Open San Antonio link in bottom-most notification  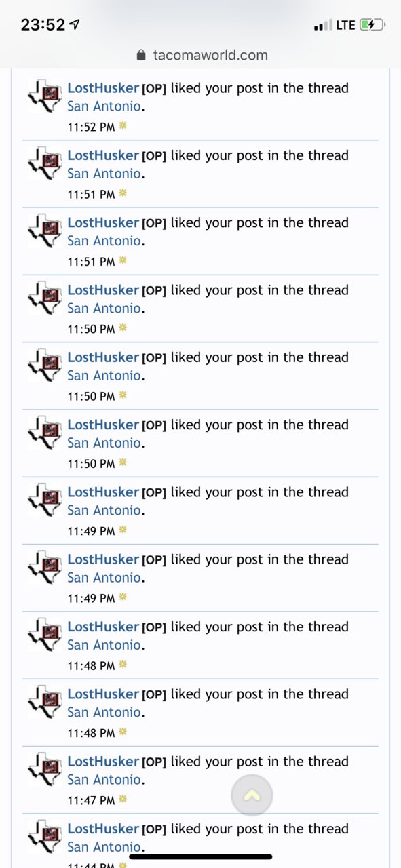tap(104, 847)
